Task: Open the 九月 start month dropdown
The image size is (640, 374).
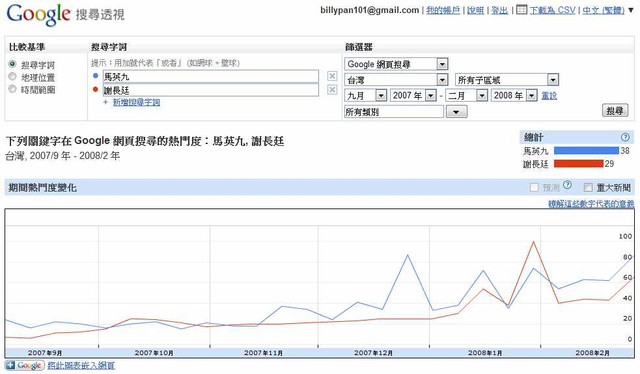Action: pyautogui.click(x=366, y=96)
